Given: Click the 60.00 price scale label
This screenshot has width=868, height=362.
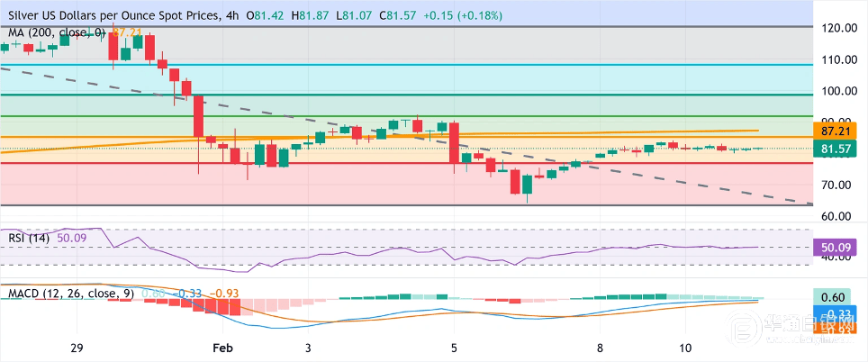Looking at the screenshot, I should [838, 216].
